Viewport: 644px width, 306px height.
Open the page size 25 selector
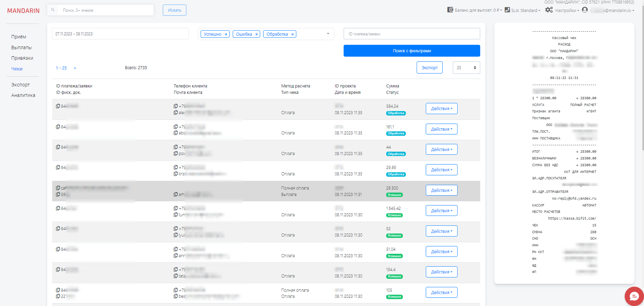(x=466, y=68)
